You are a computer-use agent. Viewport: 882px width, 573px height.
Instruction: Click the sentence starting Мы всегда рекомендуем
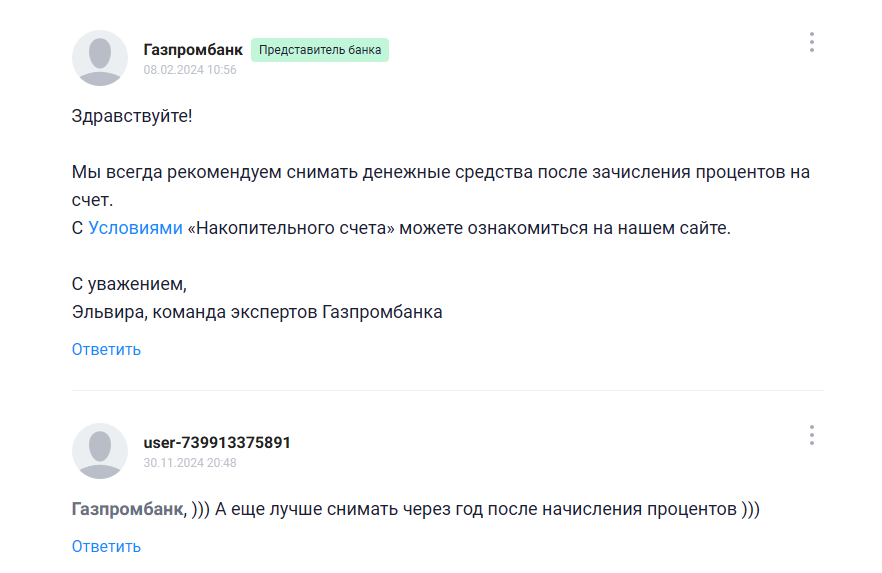[x=440, y=186]
